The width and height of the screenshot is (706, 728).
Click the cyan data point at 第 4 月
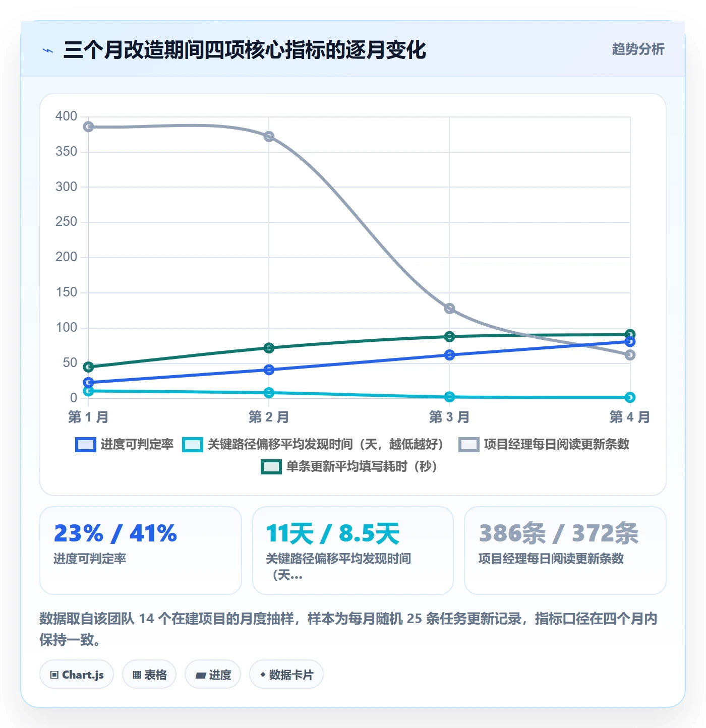tap(630, 397)
